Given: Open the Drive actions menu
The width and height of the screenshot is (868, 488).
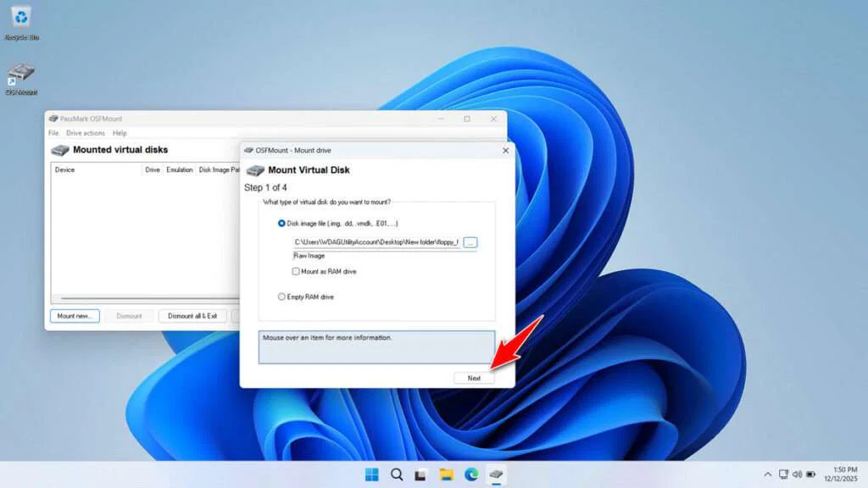Looking at the screenshot, I should pos(86,132).
